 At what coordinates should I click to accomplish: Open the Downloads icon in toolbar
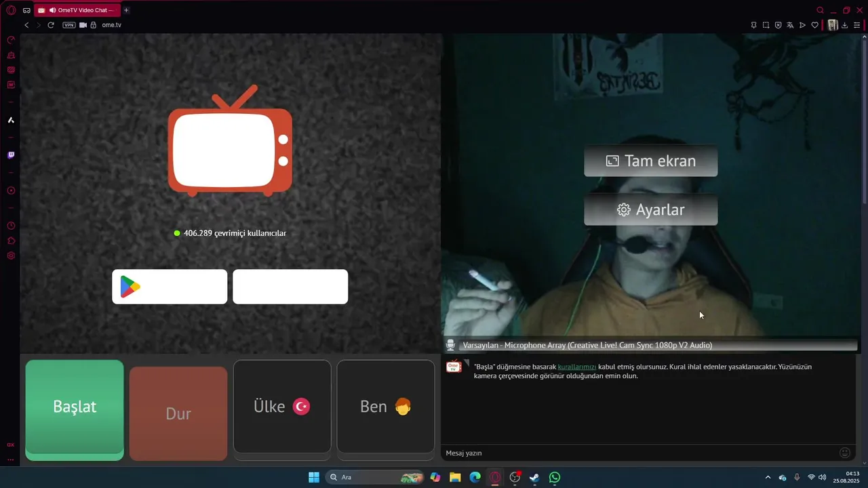(x=845, y=25)
